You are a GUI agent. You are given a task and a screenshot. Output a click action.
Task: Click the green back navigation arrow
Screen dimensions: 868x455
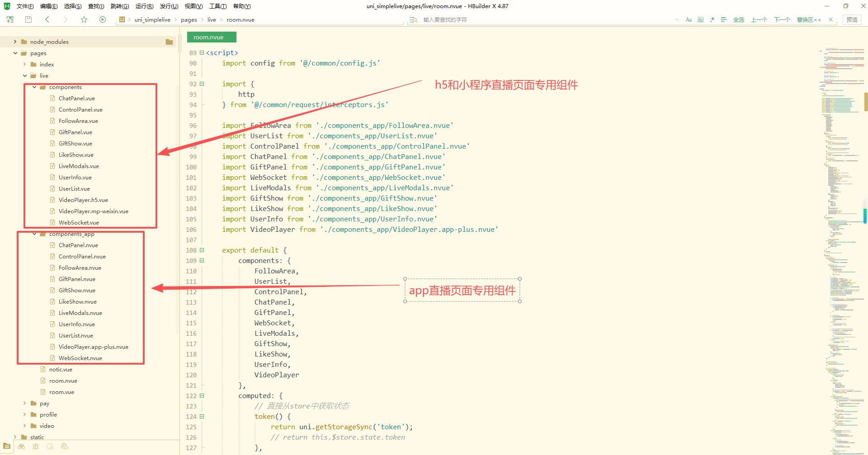47,19
